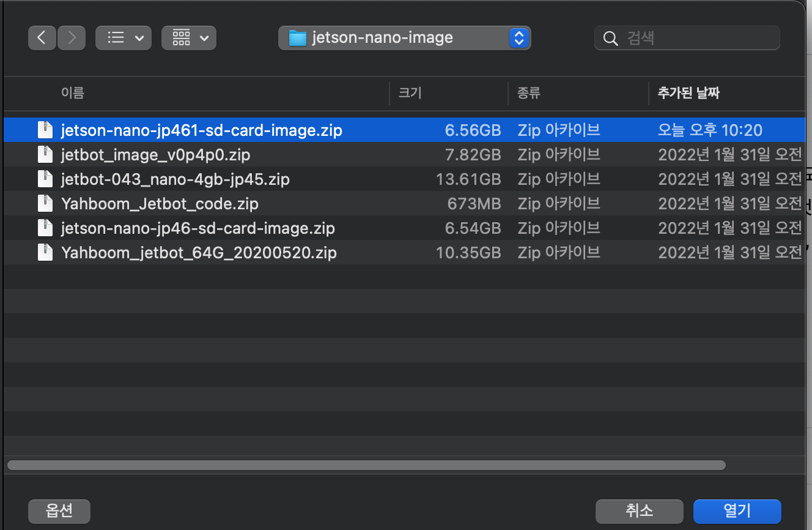This screenshot has height=530, width=812.
Task: Click zip icon of jetbot-043_nano-4gb-jp45.zip
Action: click(x=45, y=179)
